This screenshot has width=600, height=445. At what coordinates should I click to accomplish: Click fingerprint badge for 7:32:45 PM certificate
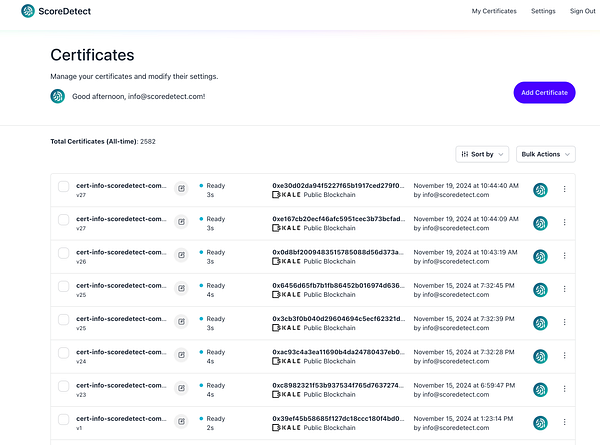(x=540, y=289)
